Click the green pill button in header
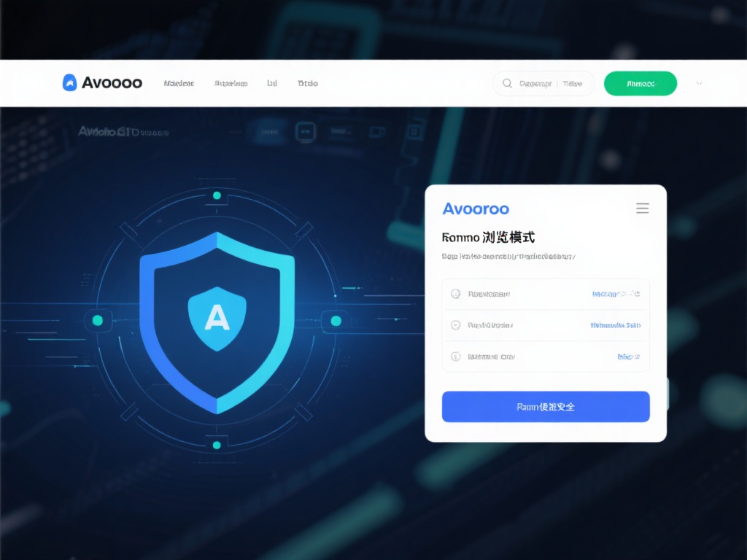This screenshot has width=747, height=560. pyautogui.click(x=640, y=83)
